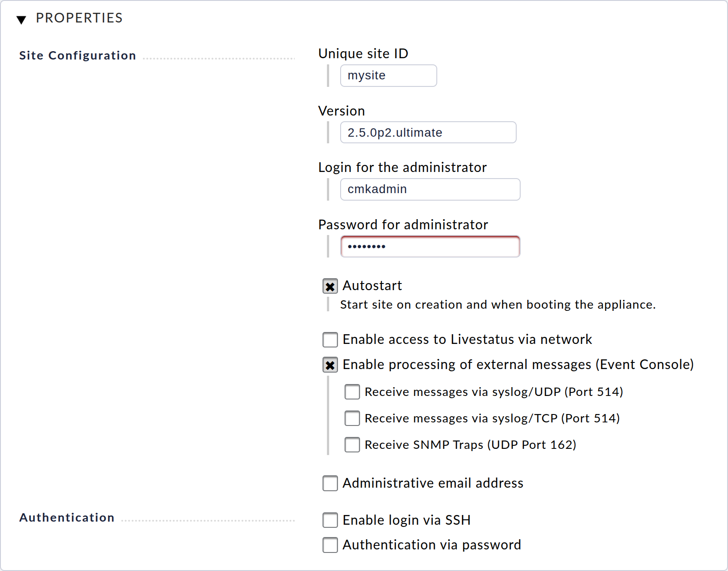
Task: Click the Authentication section label
Action: pos(67,518)
